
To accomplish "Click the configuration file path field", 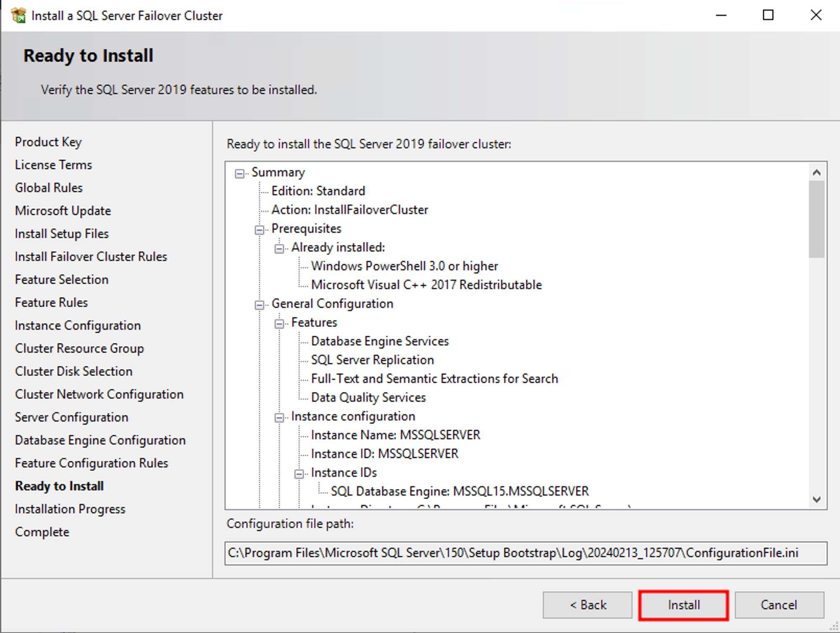I will click(525, 553).
